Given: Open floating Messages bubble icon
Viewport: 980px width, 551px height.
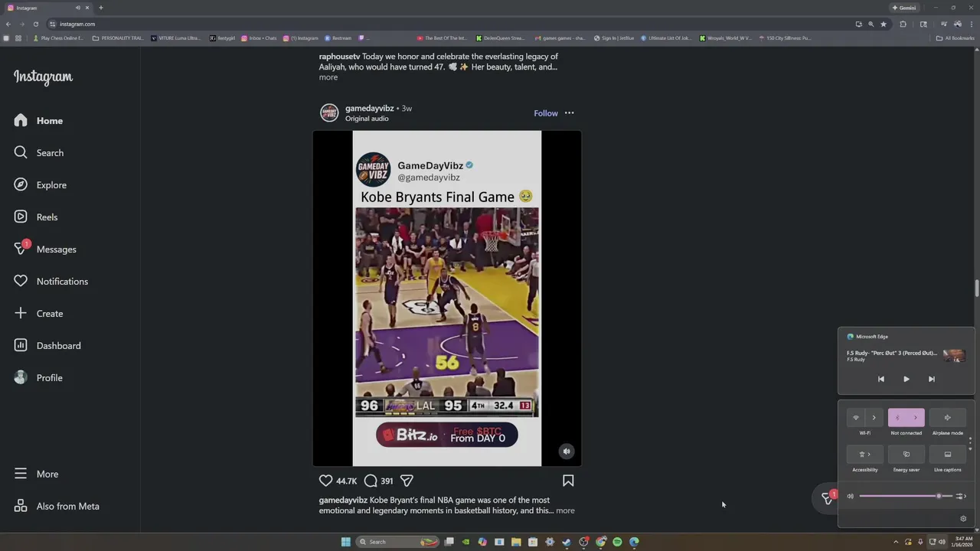Looking at the screenshot, I should (x=827, y=498).
